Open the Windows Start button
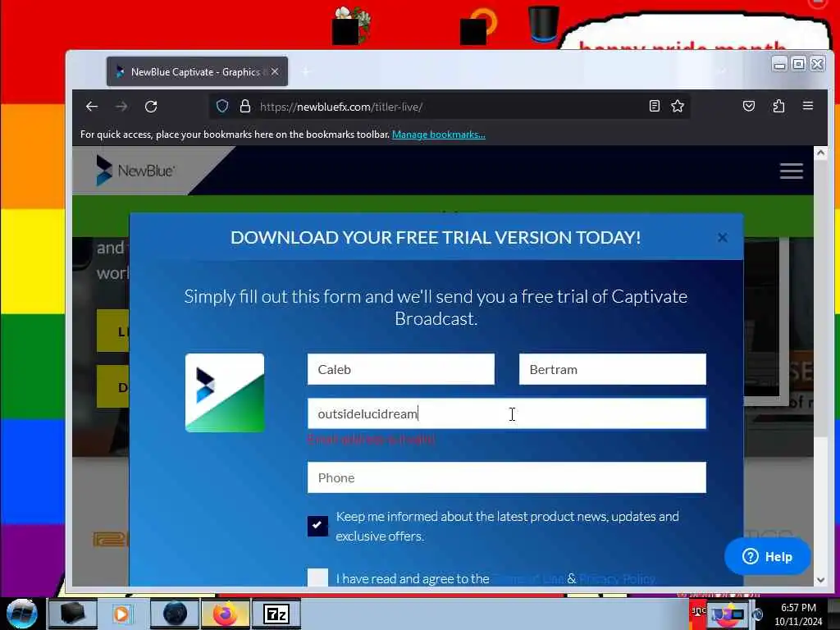 (22, 614)
